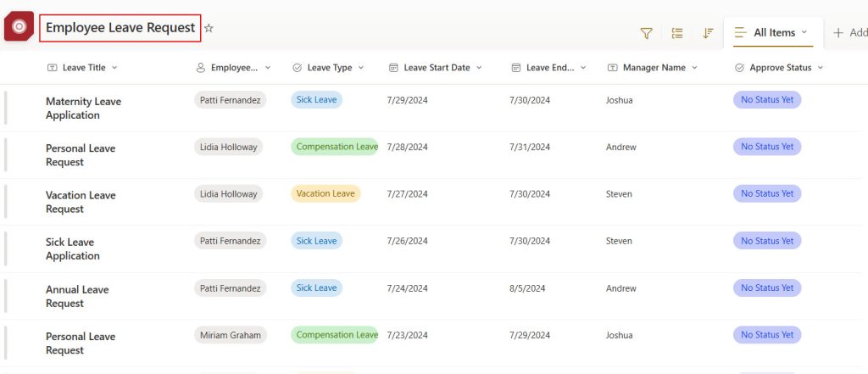Click No Status Yet pill in Miriam Graham row
Screen dimensions: 868x374
click(767, 335)
